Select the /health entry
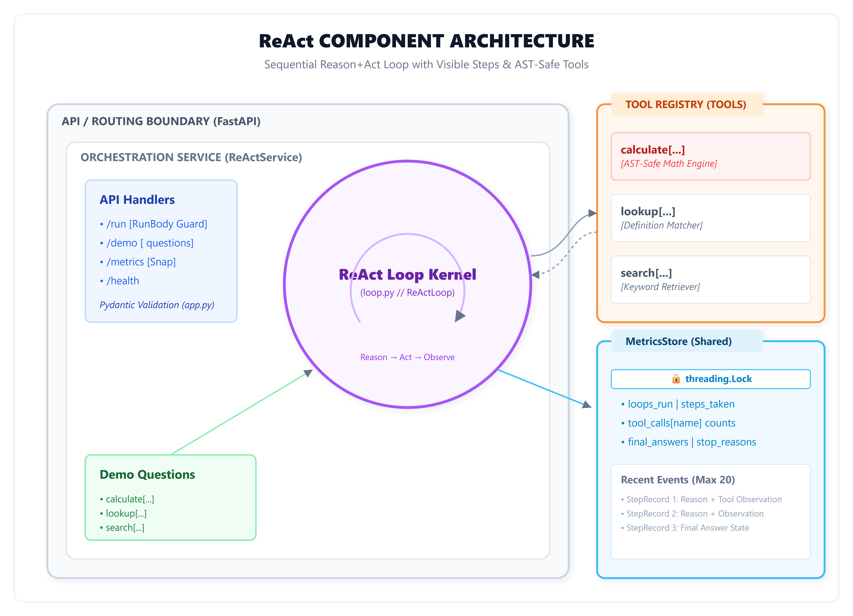 119,281
